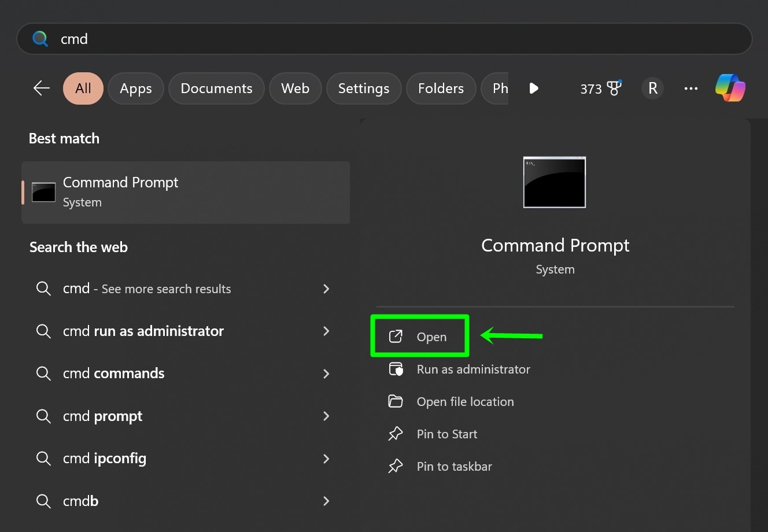
Task: Click search icon beside 'cmd commands'
Action: [x=43, y=374]
